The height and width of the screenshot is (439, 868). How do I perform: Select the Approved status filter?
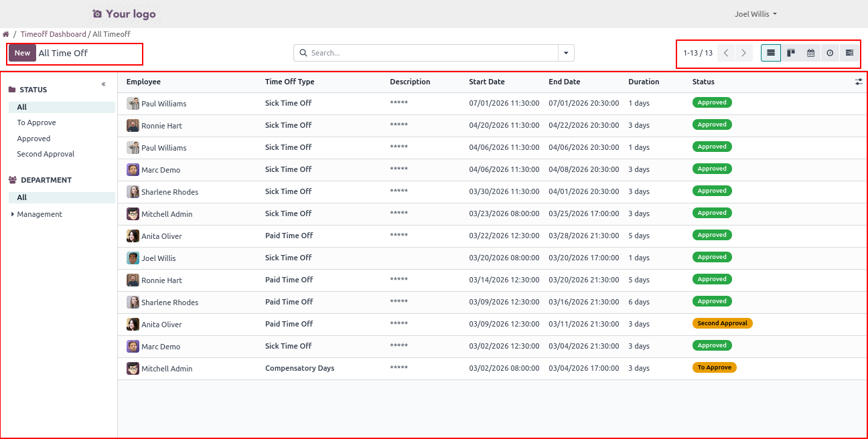pos(33,139)
